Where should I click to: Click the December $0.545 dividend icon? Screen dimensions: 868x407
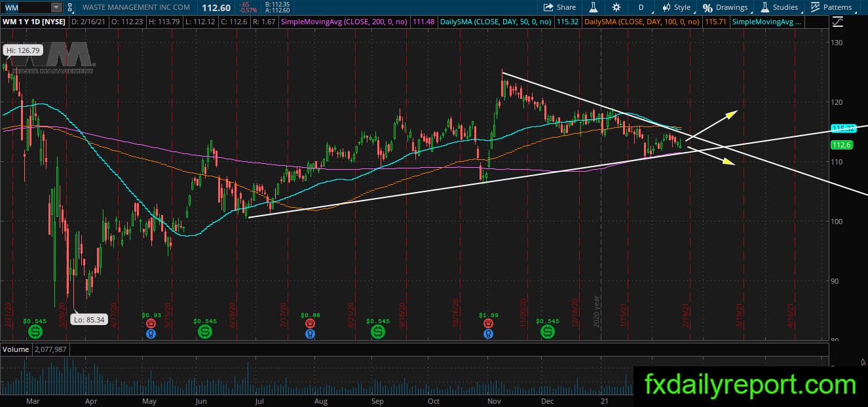548,332
